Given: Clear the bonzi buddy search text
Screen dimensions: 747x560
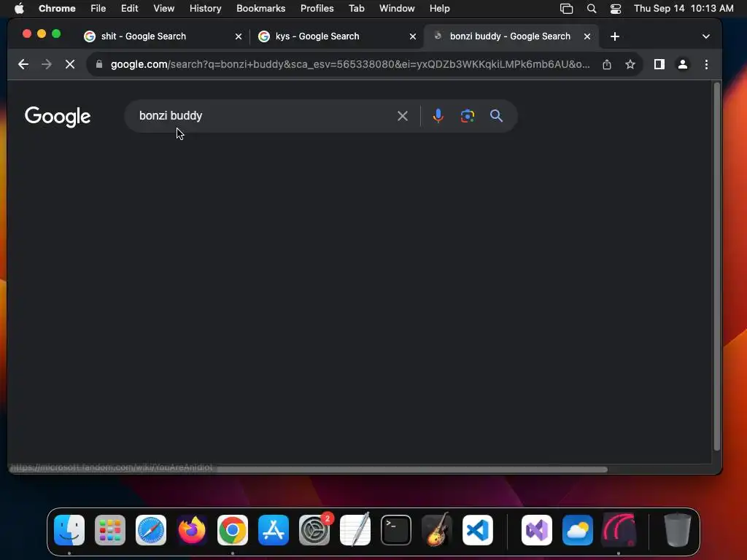Looking at the screenshot, I should (x=403, y=116).
